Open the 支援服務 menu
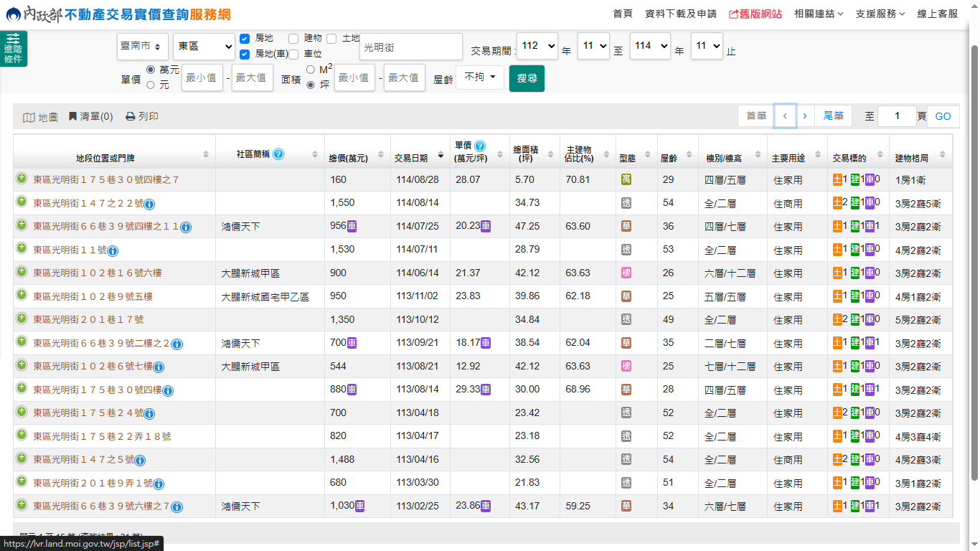Screen dimensions: 980x551 click(880, 14)
